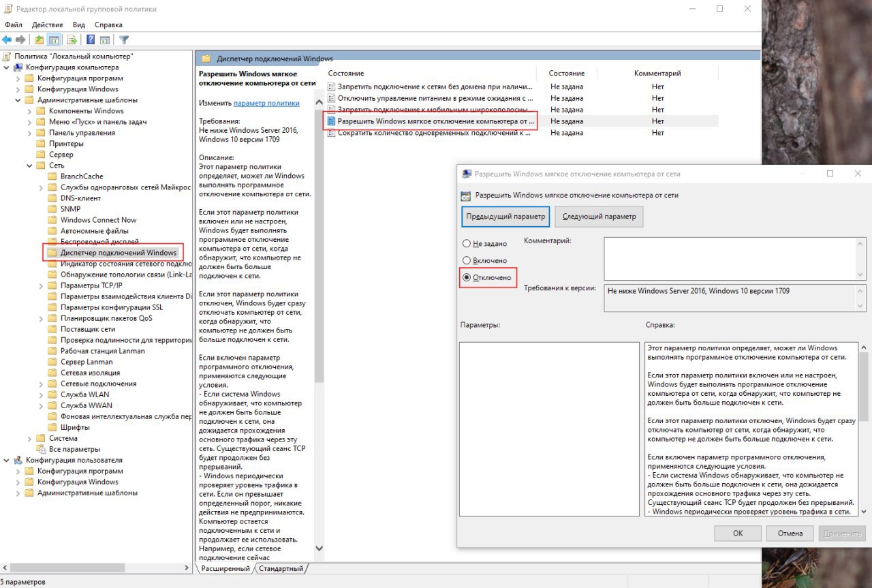Click the policy icon beside «Запретить подключение к мобильным широкополосным»
The height and width of the screenshot is (588, 872).
(x=332, y=109)
